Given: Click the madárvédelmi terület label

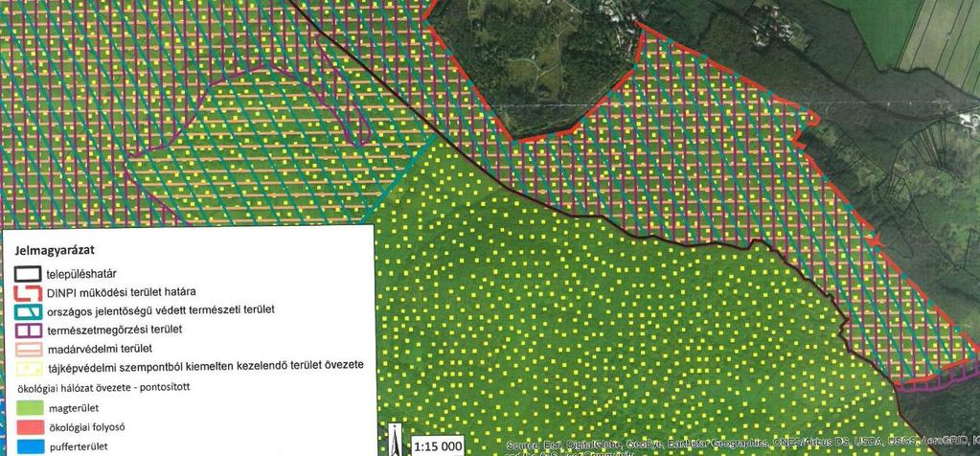Looking at the screenshot, I should pos(100,348).
